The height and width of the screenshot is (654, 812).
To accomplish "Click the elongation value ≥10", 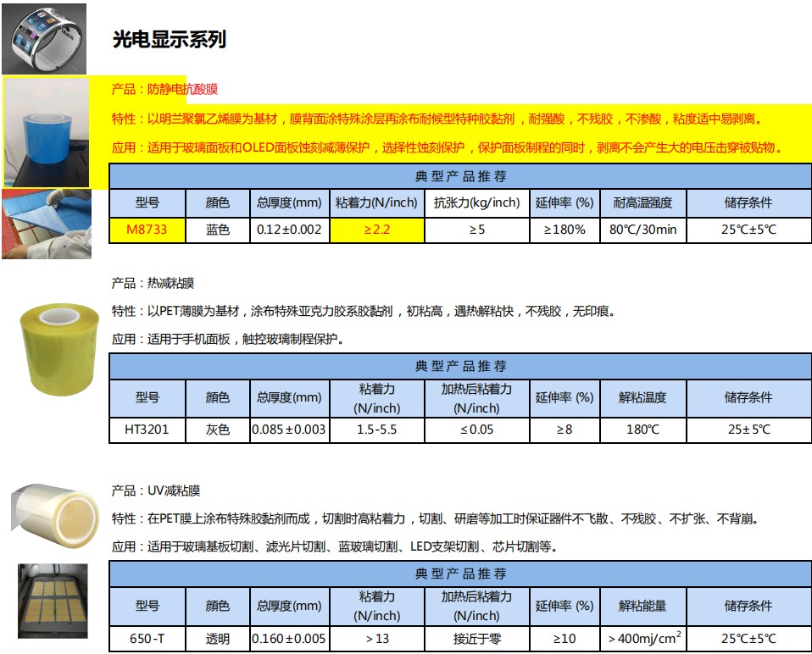I will click(565, 639).
